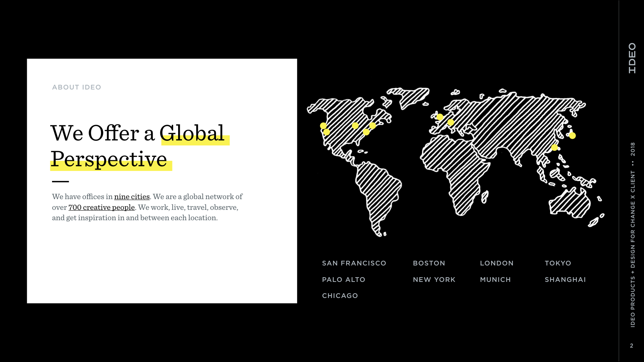
Task: Click the SAN FRANCISCO city label
Action: 354,263
